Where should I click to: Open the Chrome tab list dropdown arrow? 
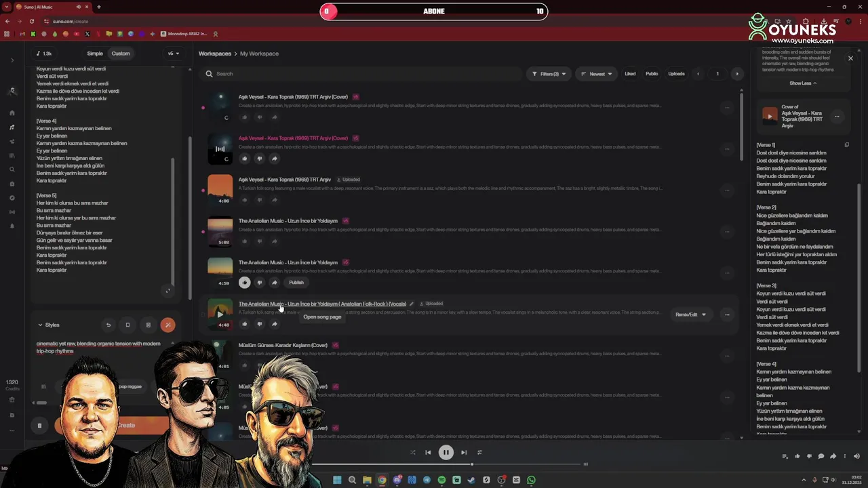coord(7,7)
